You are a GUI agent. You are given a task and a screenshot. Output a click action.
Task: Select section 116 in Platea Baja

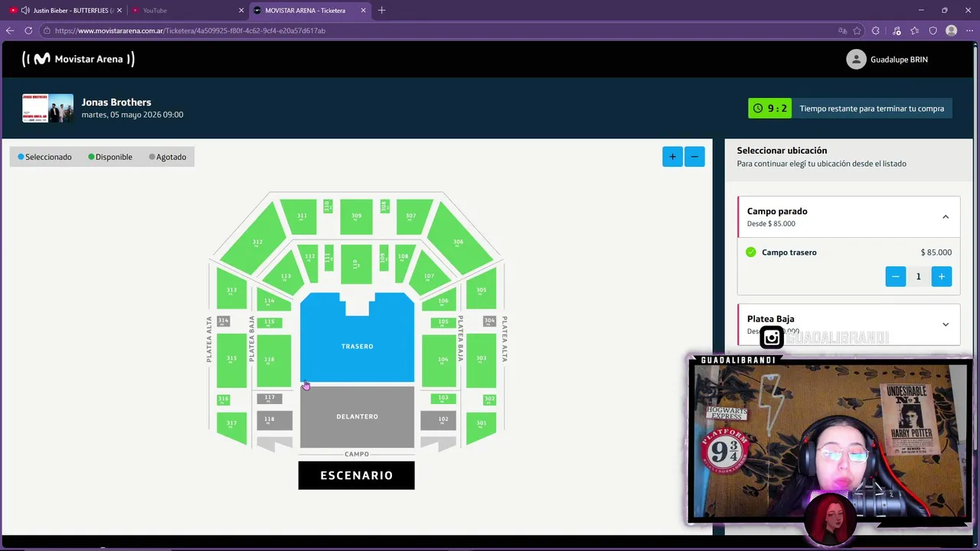pyautogui.click(x=273, y=360)
